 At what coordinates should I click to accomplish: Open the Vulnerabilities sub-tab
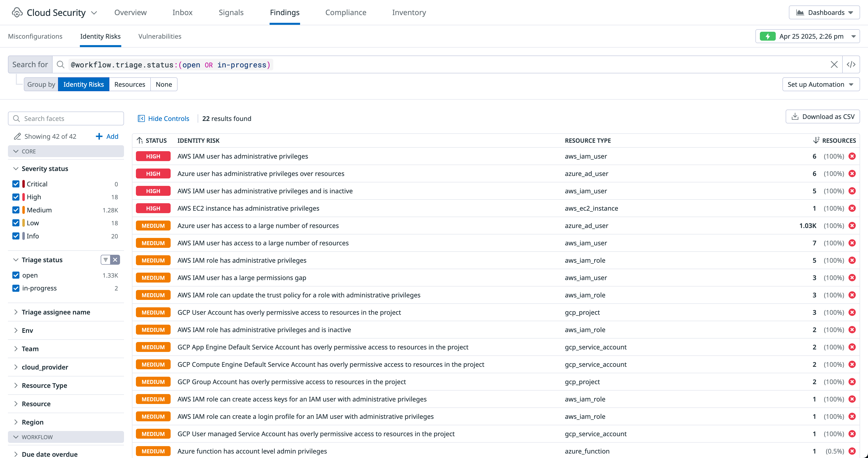tap(160, 36)
